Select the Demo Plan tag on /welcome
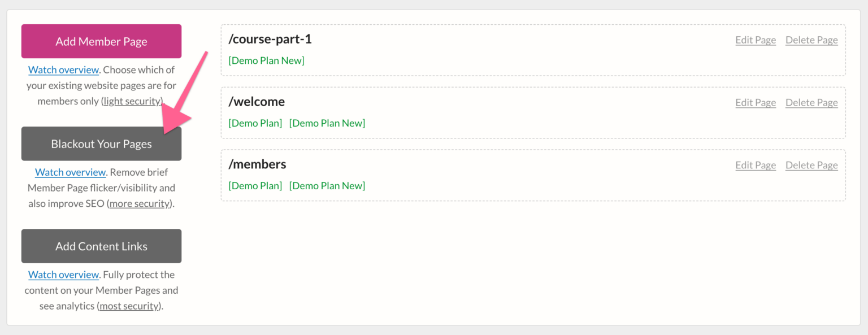Image resolution: width=868 pixels, height=335 pixels. 255,123
